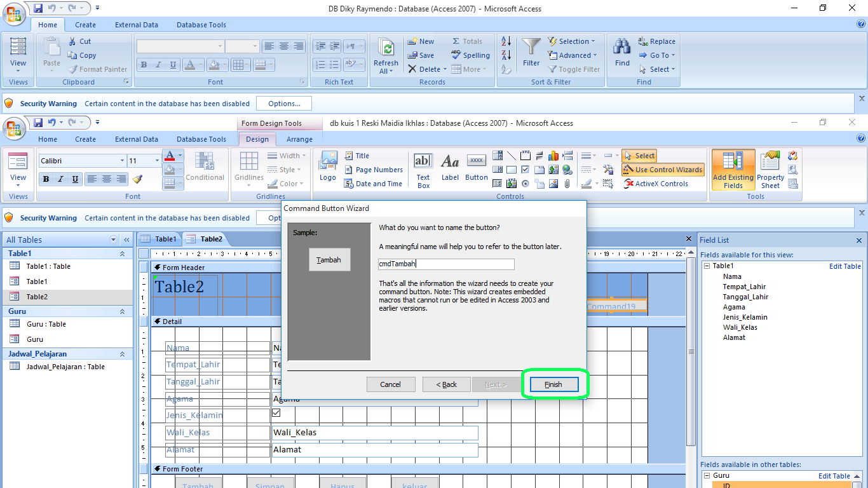868x488 pixels.
Task: Click the Conditional formatting icon
Action: [205, 167]
